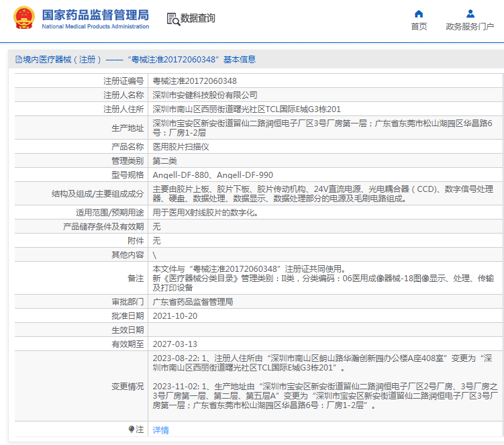Click the 国家药品监督管理局 title text
The image size is (504, 445).
coord(95,15)
